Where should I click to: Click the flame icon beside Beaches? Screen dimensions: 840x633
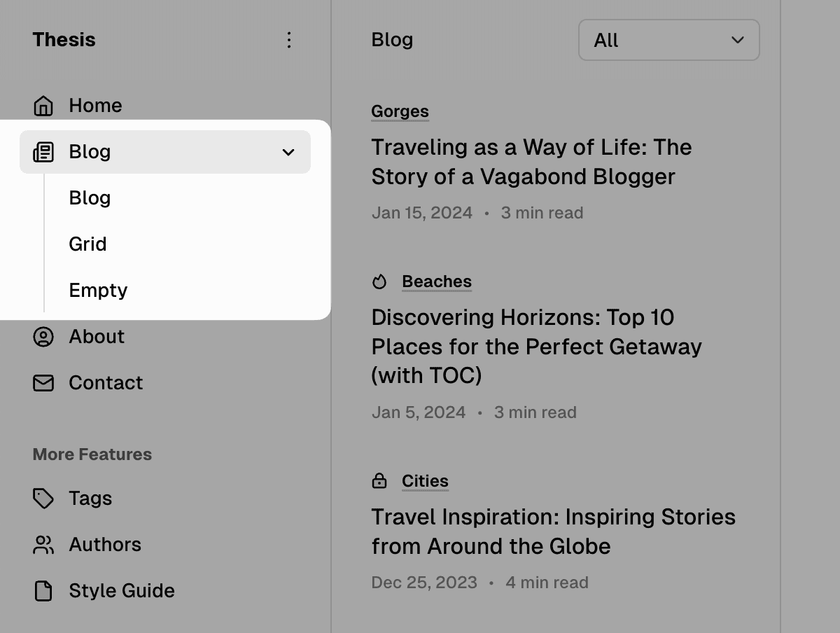point(379,281)
